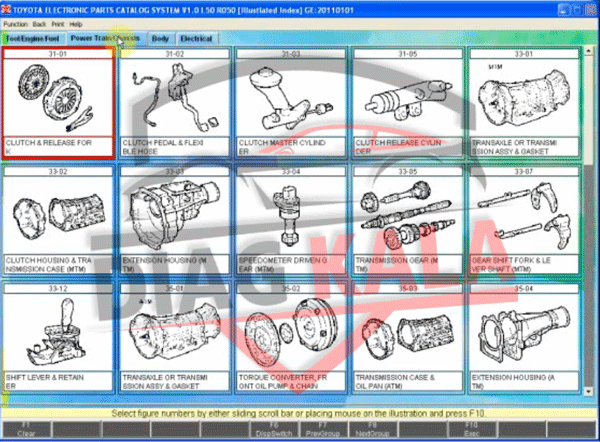Open the Help menu
Image resolution: width=600 pixels, height=442 pixels.
[76, 24]
